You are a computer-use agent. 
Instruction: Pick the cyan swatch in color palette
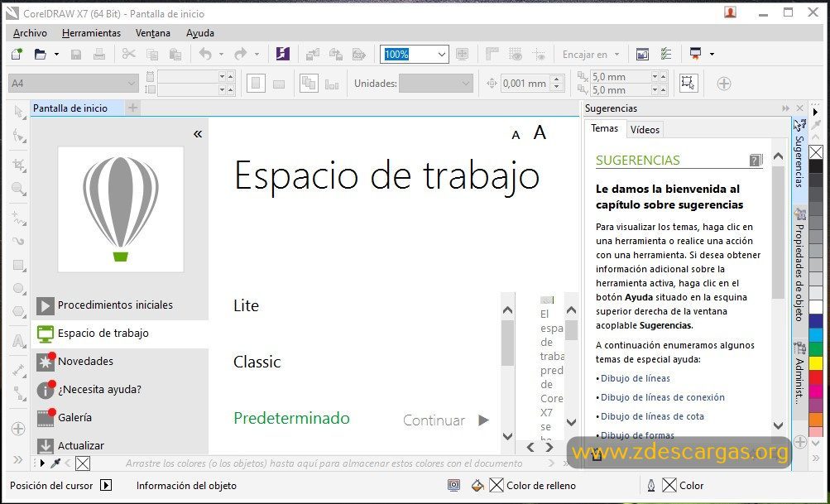click(x=816, y=334)
